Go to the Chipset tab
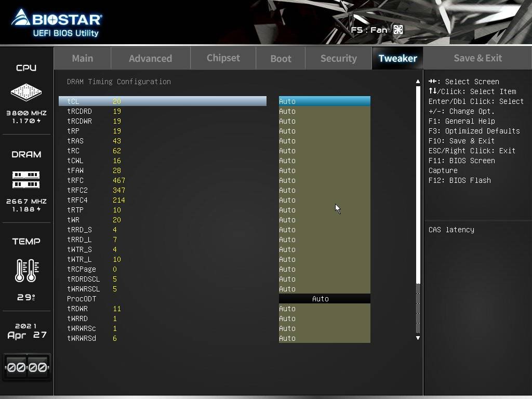The image size is (532, 399). 223,58
